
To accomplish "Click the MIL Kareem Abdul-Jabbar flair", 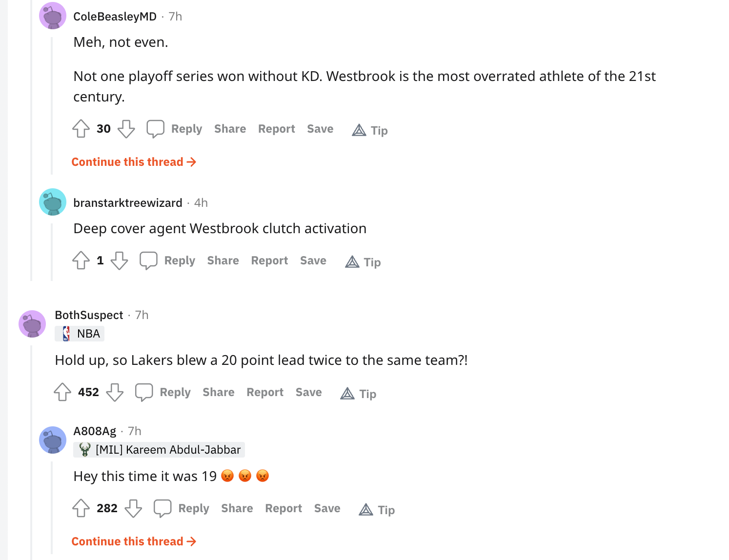I will coord(159,450).
